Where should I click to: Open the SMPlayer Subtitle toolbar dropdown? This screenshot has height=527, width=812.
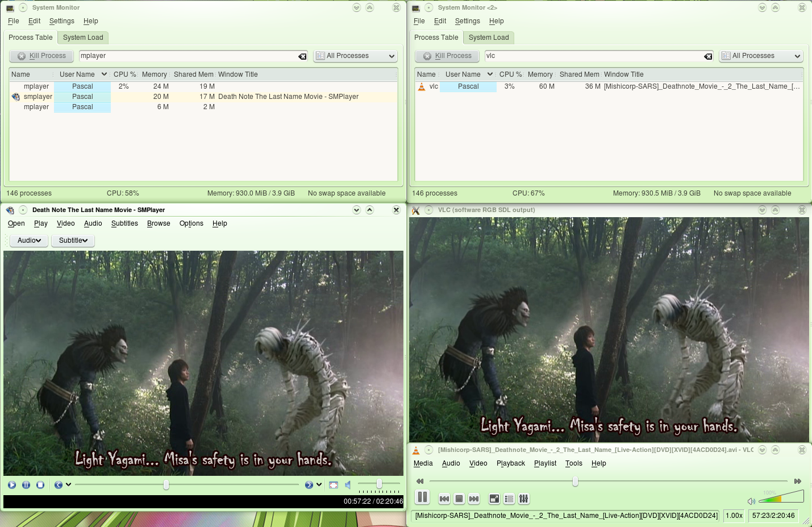tap(73, 240)
